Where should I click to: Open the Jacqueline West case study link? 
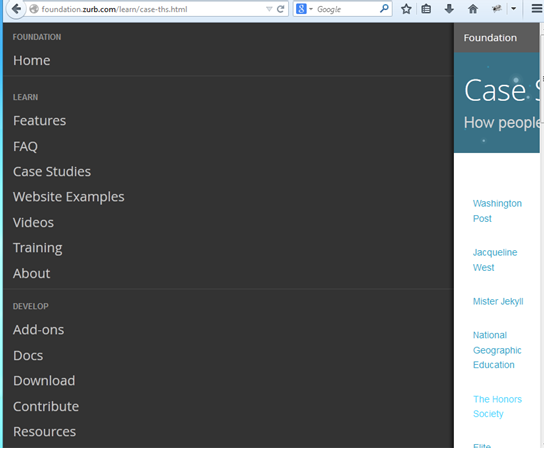coord(495,260)
